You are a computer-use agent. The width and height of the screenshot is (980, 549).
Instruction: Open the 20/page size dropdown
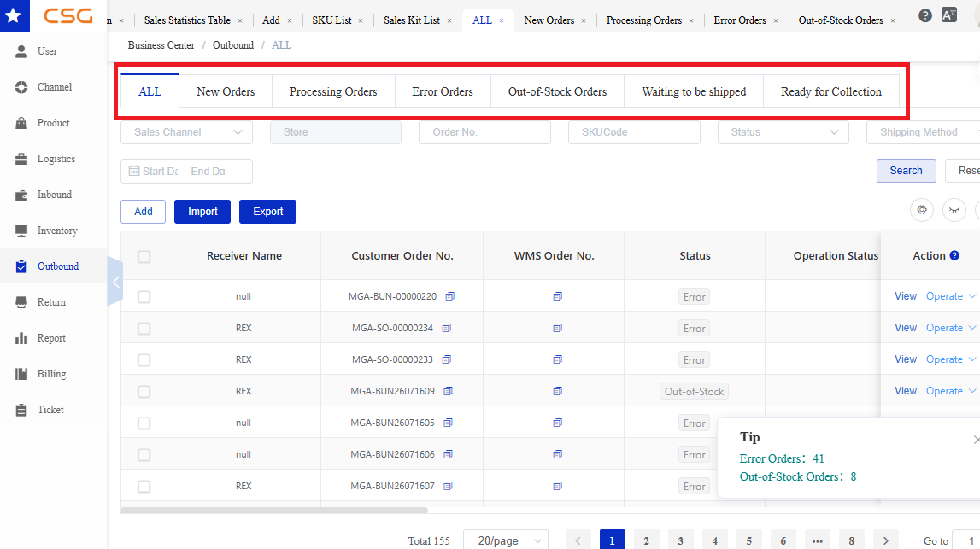click(506, 540)
